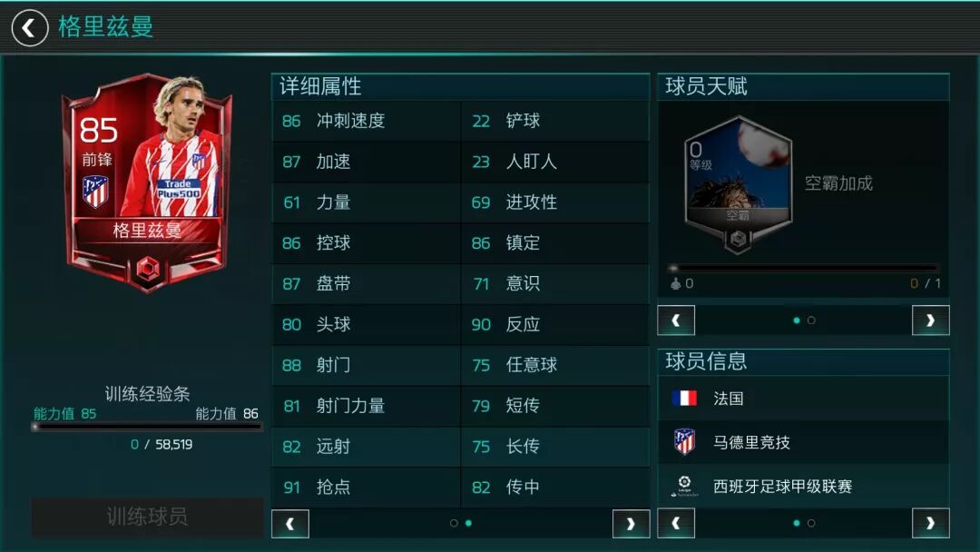Viewport: 980px width, 552px height.
Task: Click the 训练球员 button
Action: (x=147, y=517)
